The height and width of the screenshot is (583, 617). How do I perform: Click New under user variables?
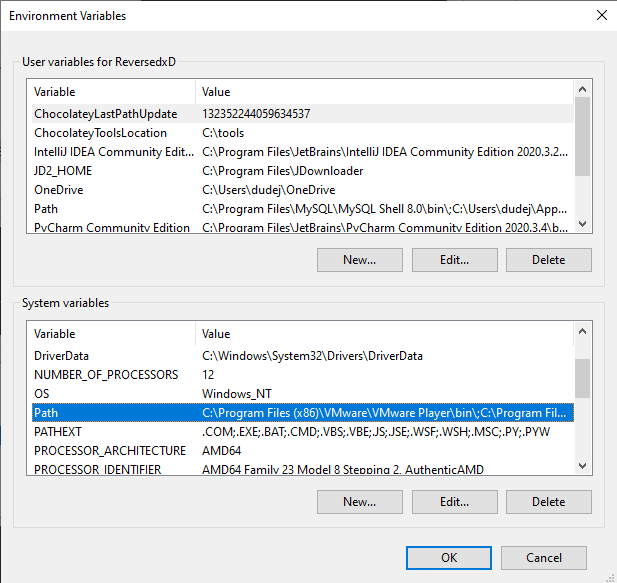pyautogui.click(x=360, y=260)
